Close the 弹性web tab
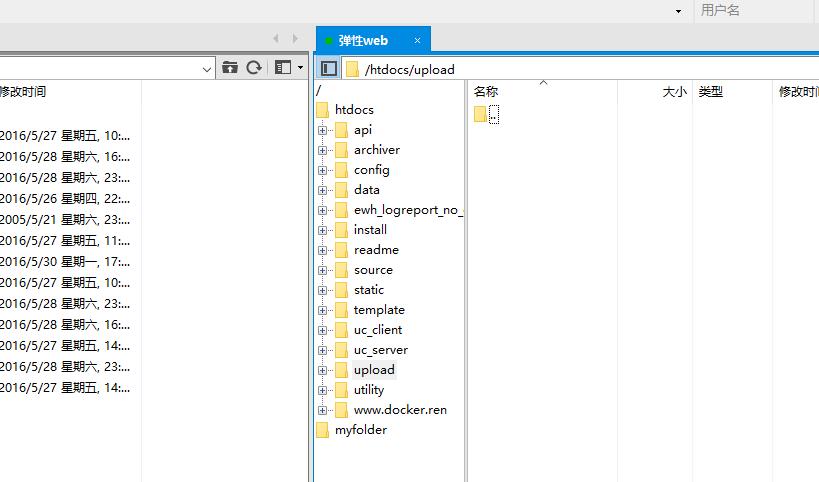The height and width of the screenshot is (482, 819). pos(418,40)
